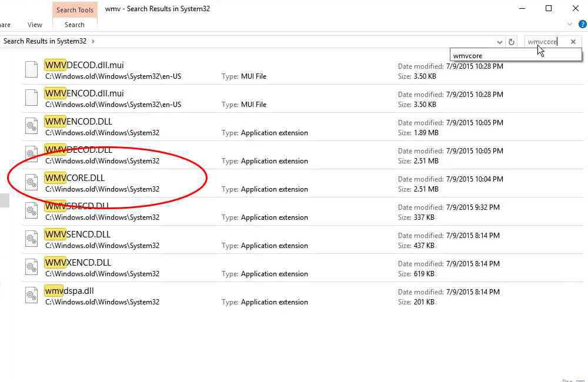Choose the wmvcore search suggestion

pyautogui.click(x=516, y=56)
